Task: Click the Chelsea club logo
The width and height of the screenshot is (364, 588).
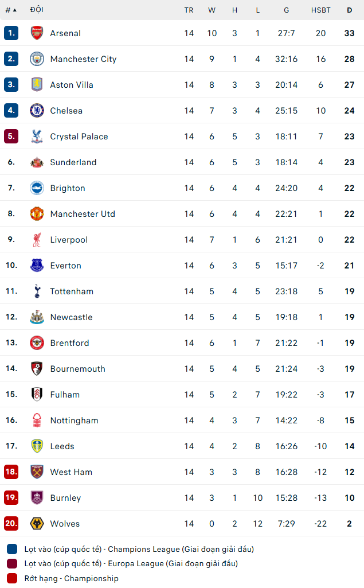Action: [x=37, y=111]
